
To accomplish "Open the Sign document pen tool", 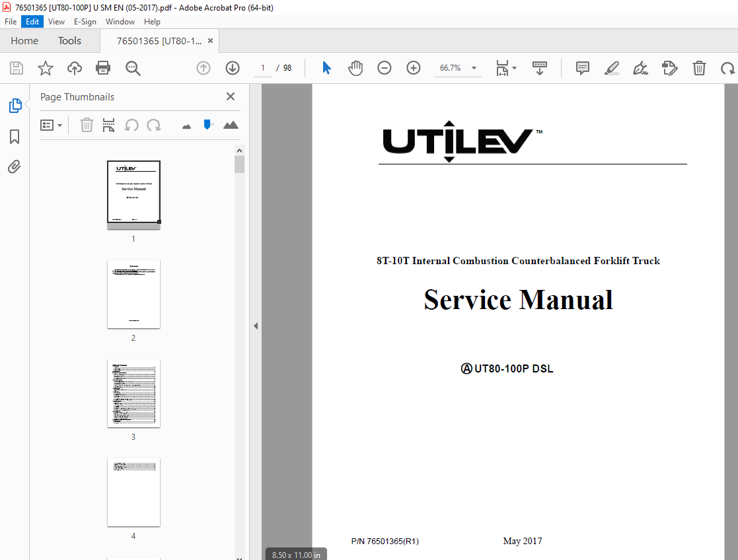I will pos(641,68).
